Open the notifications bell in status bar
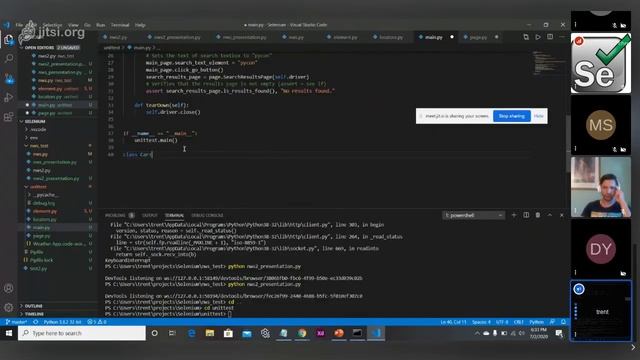Screen dimensions: 640x360 [563, 322]
